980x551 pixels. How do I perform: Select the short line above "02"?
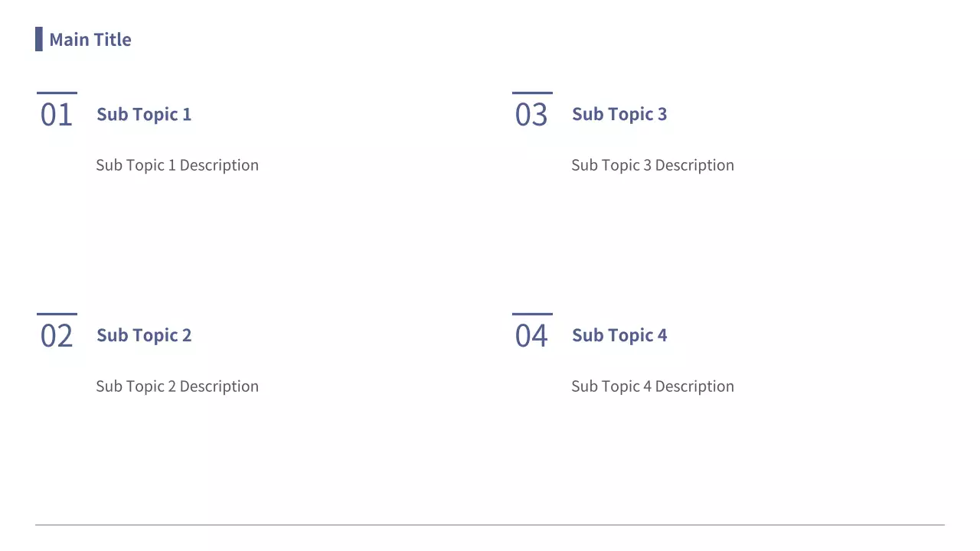click(x=57, y=314)
